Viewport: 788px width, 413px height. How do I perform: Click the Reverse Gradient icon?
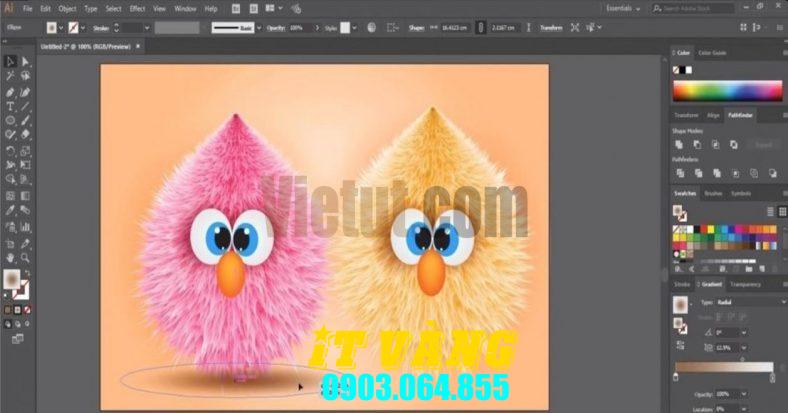(x=679, y=346)
